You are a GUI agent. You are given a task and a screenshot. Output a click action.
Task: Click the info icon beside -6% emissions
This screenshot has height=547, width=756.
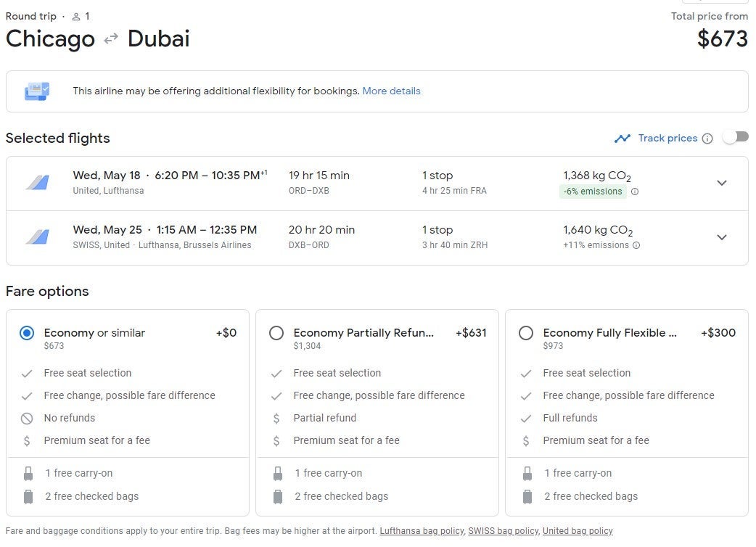click(x=635, y=192)
